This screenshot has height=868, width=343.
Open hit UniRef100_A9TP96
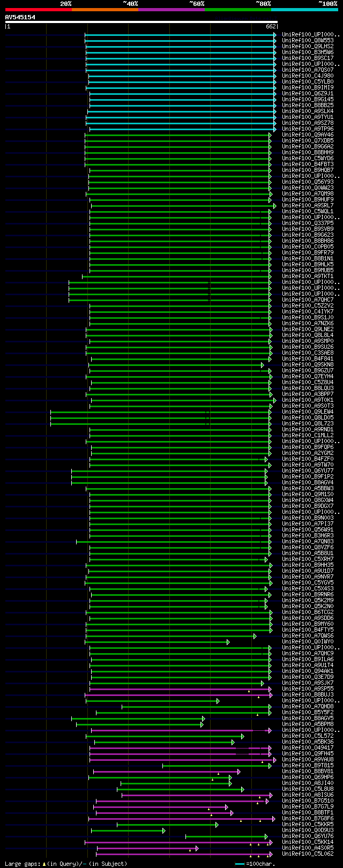(308, 129)
